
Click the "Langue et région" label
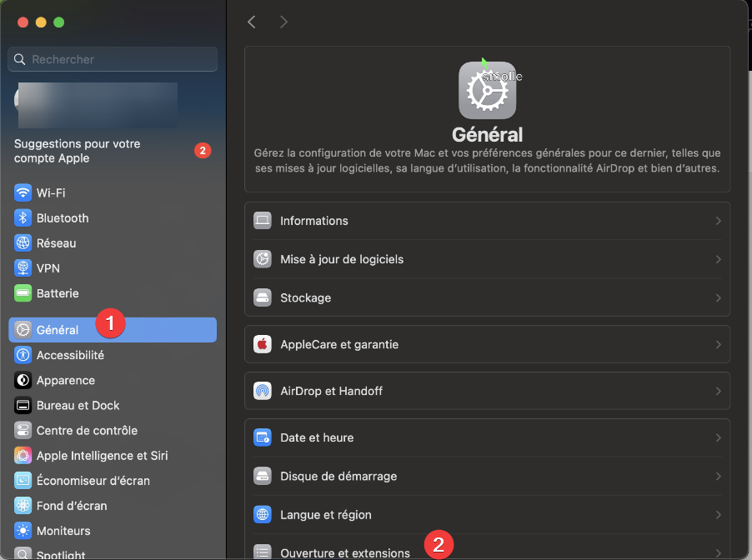click(326, 514)
